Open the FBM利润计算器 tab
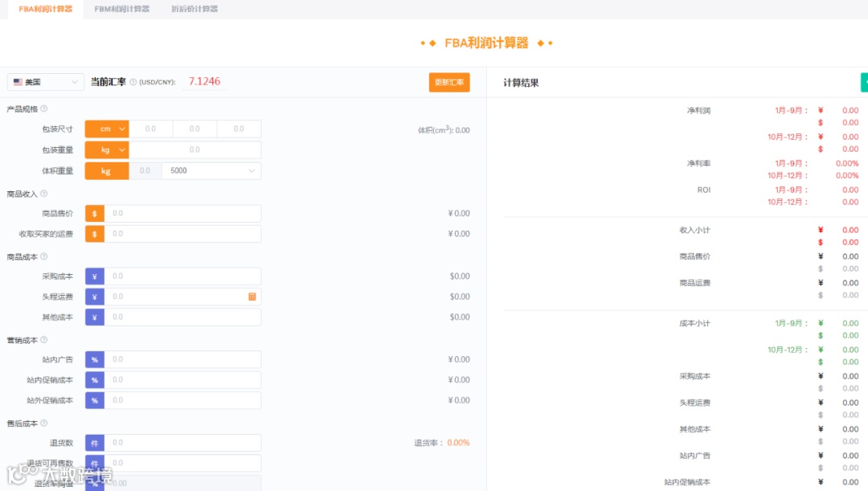 (x=122, y=10)
